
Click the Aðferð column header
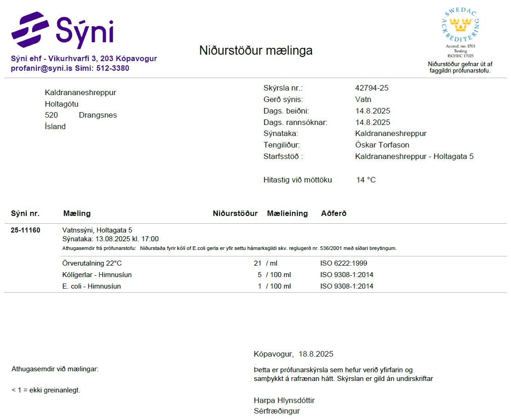coord(334,214)
